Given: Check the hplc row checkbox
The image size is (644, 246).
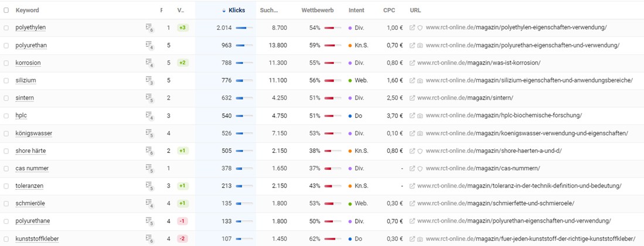Looking at the screenshot, I should click(6, 116).
